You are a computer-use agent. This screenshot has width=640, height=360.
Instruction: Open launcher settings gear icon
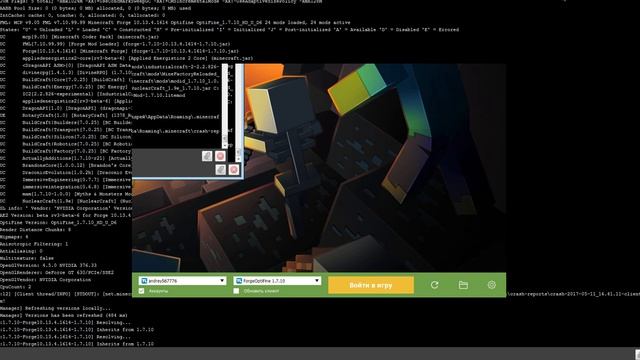(x=491, y=285)
